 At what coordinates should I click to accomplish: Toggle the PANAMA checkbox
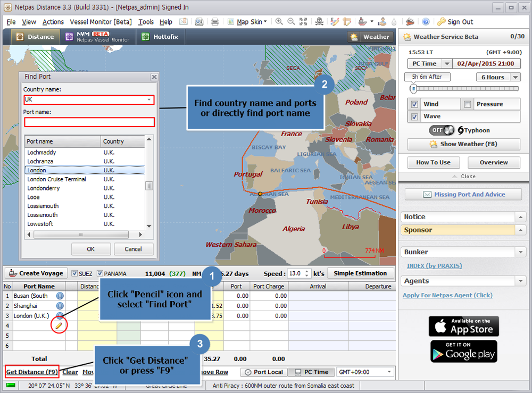(x=100, y=273)
